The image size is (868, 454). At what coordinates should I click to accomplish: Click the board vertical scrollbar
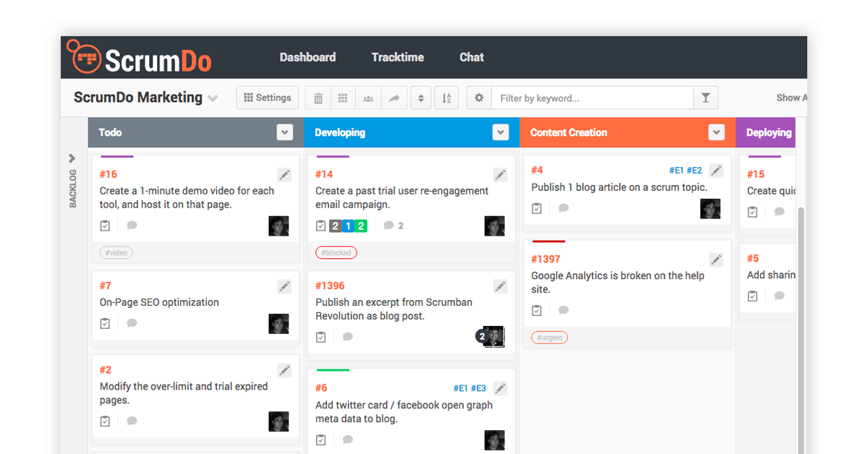801,330
